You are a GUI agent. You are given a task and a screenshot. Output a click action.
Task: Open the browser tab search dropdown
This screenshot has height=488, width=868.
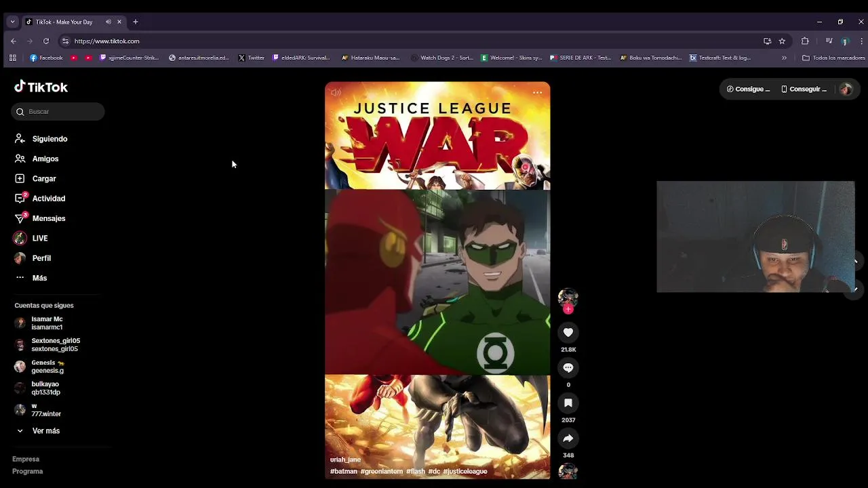point(12,22)
